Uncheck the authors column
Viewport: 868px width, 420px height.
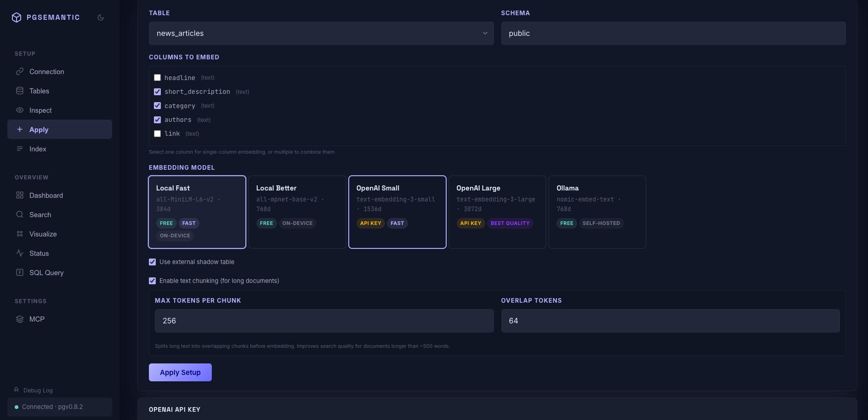coord(157,119)
